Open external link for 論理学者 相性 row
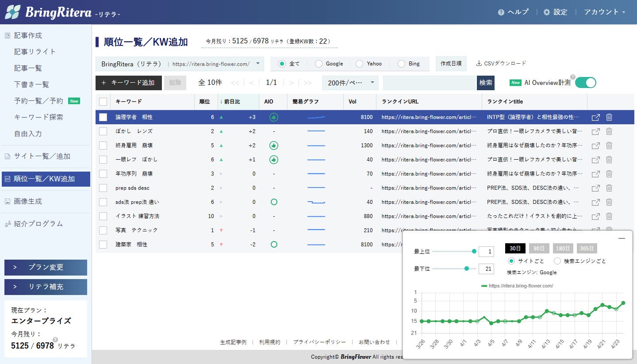 (x=595, y=117)
